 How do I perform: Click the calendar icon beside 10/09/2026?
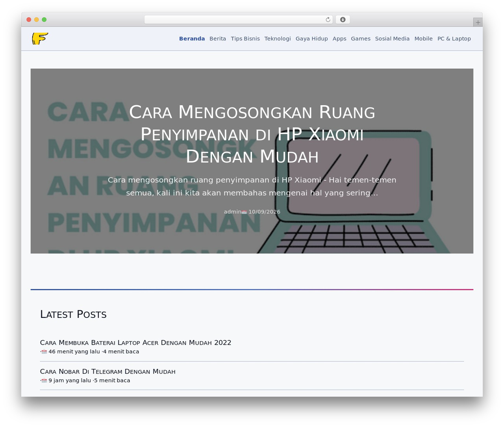[244, 212]
